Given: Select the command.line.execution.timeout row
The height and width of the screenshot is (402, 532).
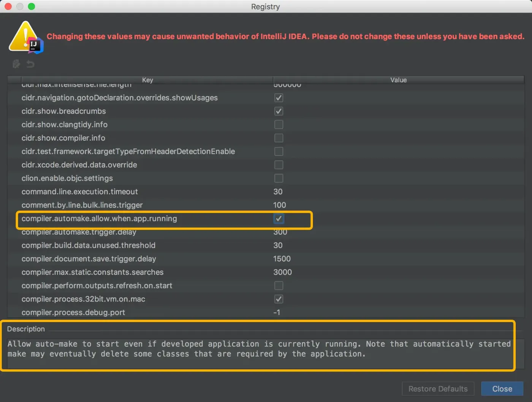Looking at the screenshot, I should click(266, 192).
